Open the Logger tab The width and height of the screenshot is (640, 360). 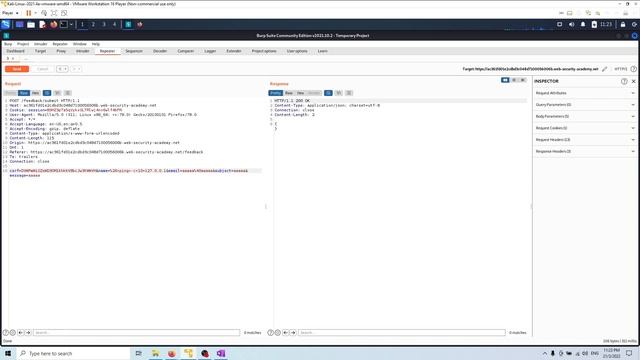pos(210,51)
